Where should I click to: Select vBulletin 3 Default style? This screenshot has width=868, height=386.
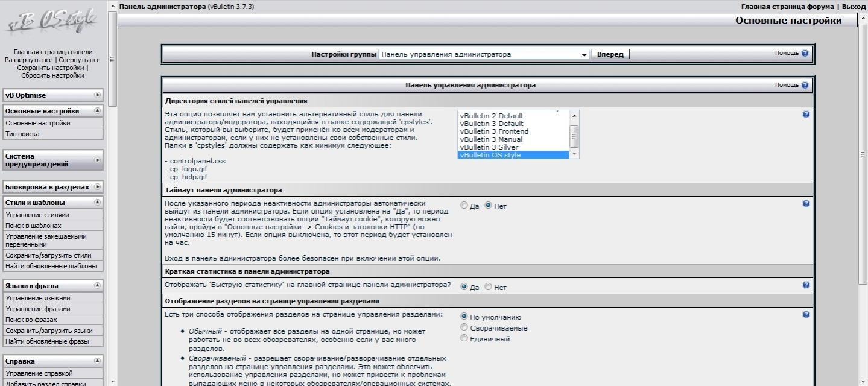[513, 124]
